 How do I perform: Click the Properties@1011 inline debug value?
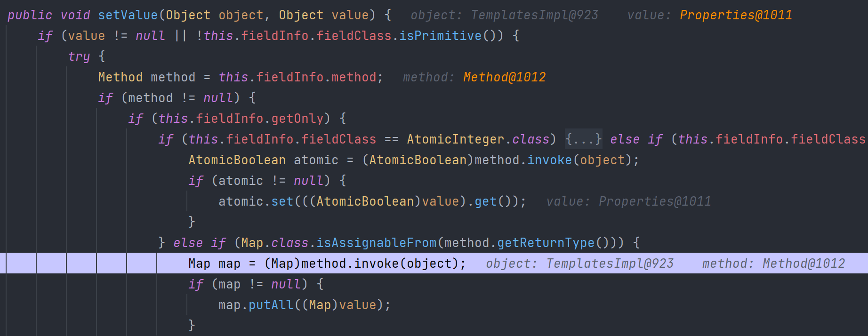point(736,15)
